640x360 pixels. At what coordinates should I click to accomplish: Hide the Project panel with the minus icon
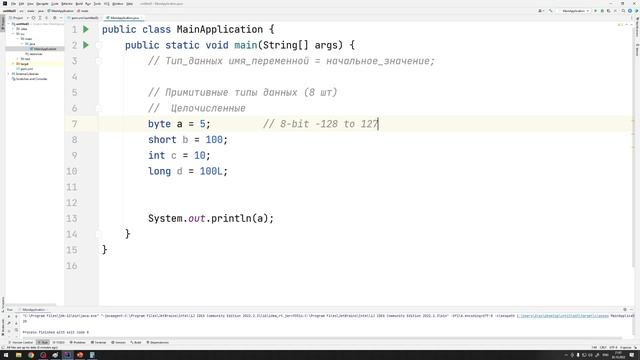[61, 18]
